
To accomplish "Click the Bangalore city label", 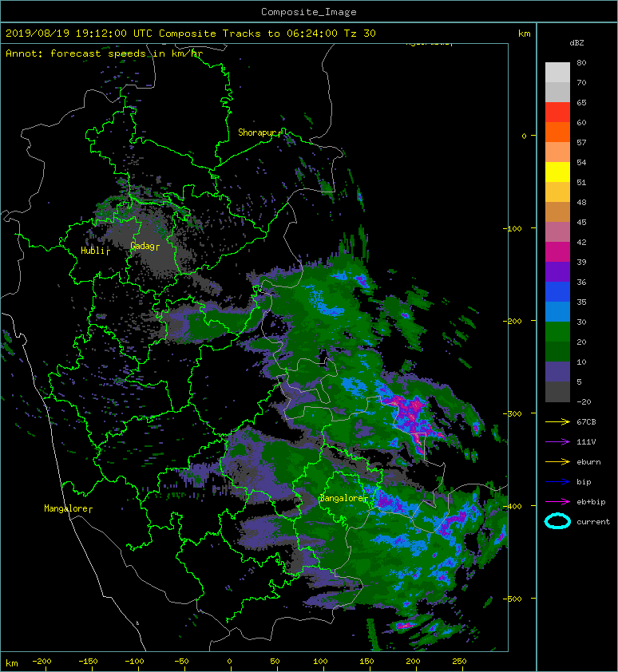I will (x=342, y=499).
